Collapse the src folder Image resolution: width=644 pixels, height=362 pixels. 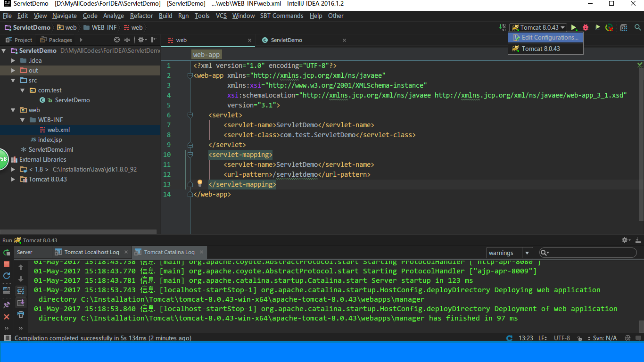(x=14, y=80)
